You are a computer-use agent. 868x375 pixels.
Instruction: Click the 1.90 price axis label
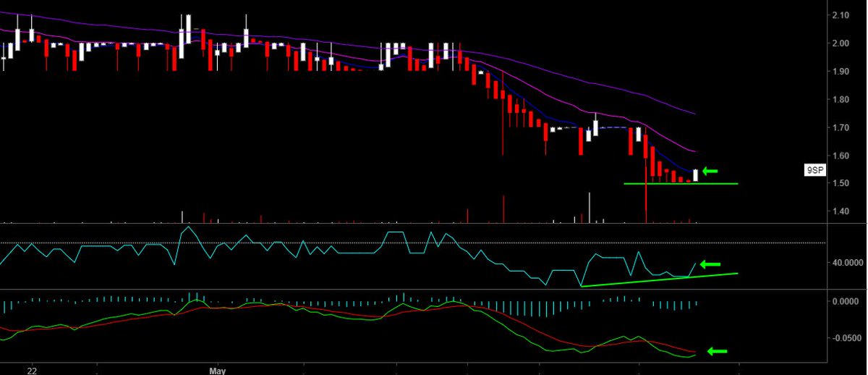841,72
